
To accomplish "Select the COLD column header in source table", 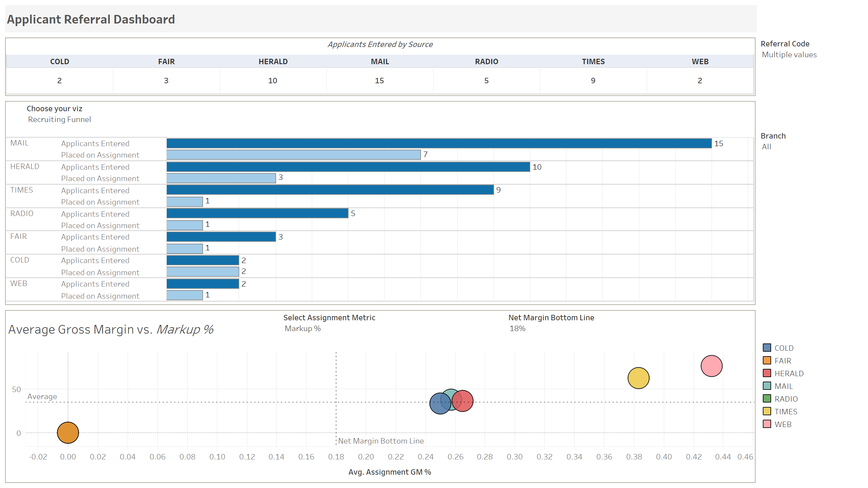I will coord(60,61).
